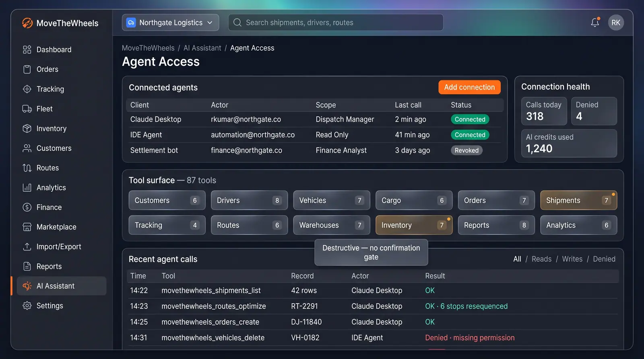The width and height of the screenshot is (644, 359).
Task: Open notifications bell
Action: [595, 23]
